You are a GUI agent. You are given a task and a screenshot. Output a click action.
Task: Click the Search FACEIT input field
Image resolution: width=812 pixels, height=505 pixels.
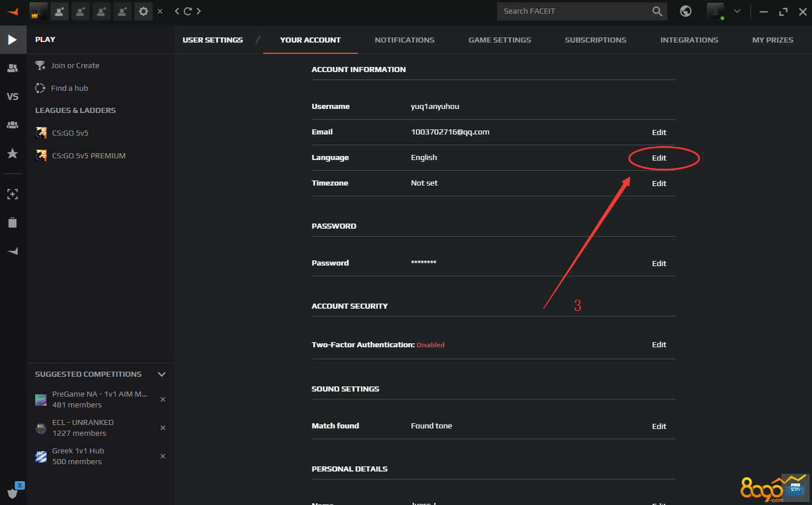tap(573, 11)
